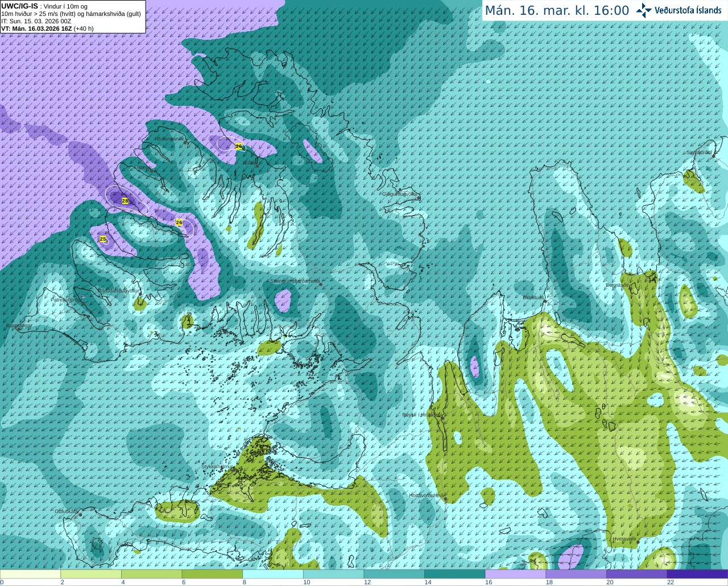Select the 6–8 m/s olive legend swatch
This screenshot has width=728, height=586.
[x=212, y=574]
